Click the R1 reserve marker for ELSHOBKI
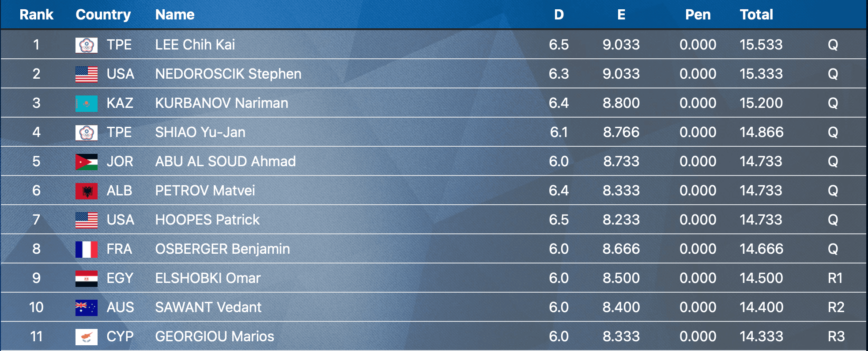The image size is (868, 351). 835,278
